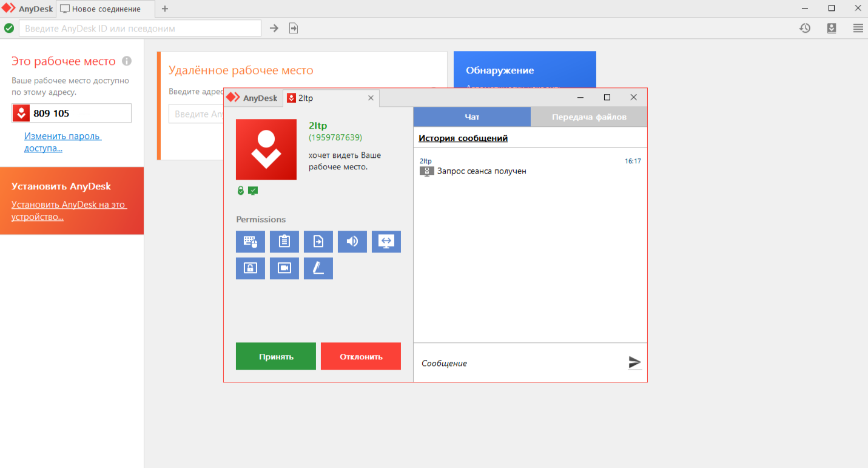Open Изменить пароль доступа link
The width and height of the screenshot is (868, 468).
click(x=63, y=142)
